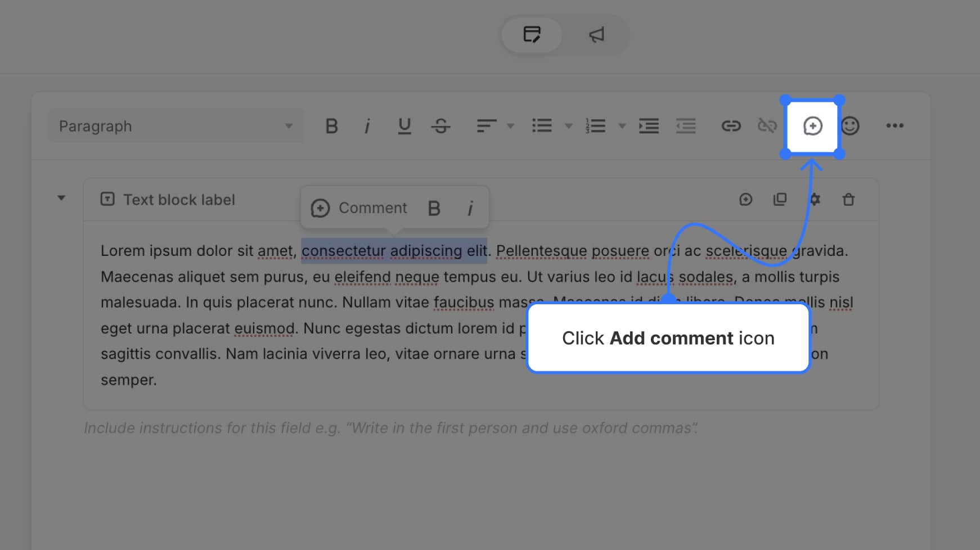The image size is (980, 550).
Task: Apply underline formatting
Action: coord(404,126)
